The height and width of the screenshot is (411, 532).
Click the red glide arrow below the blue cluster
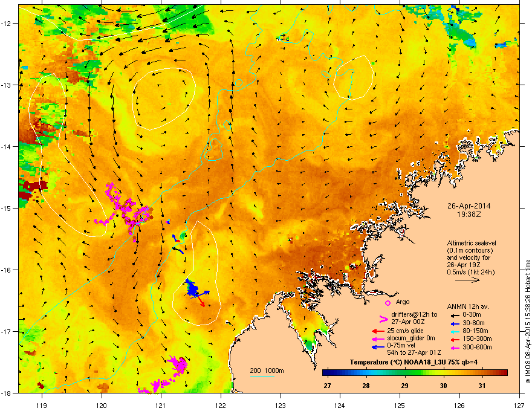click(x=201, y=301)
